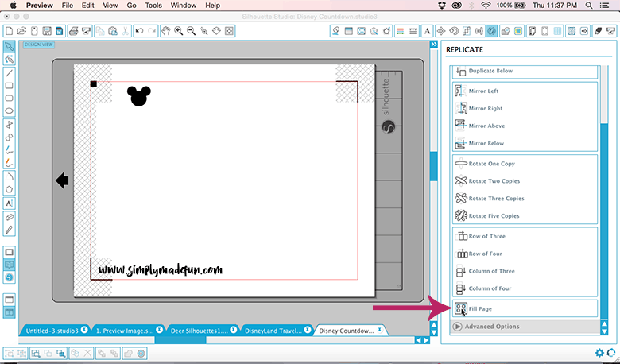
Task: Click the Print toolbar icon
Action: coord(73,31)
